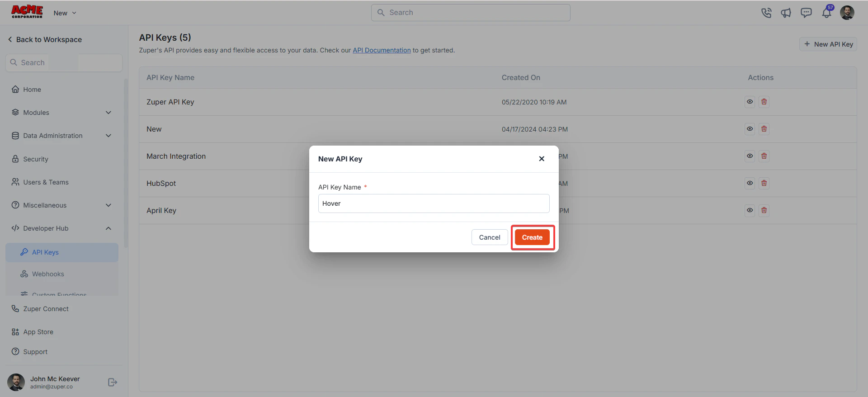
Task: Expand the Miscellaneous section chevron
Action: (x=108, y=205)
